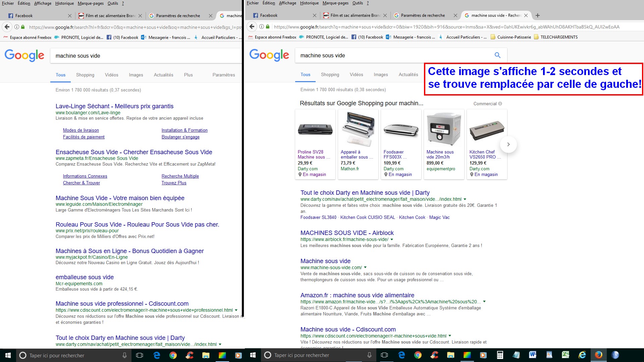Open Word from the right taskbar
Screen dimensions: 644x362
(x=533, y=355)
